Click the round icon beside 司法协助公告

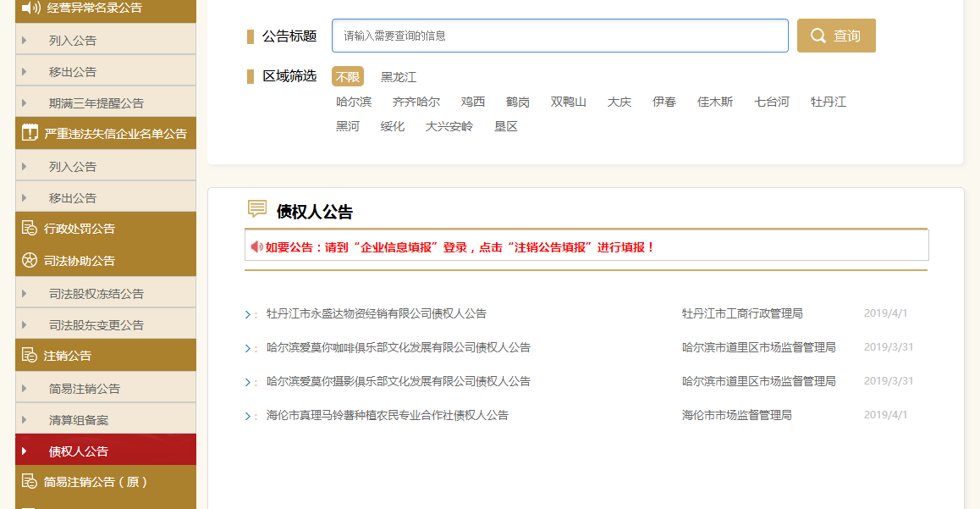click(30, 261)
